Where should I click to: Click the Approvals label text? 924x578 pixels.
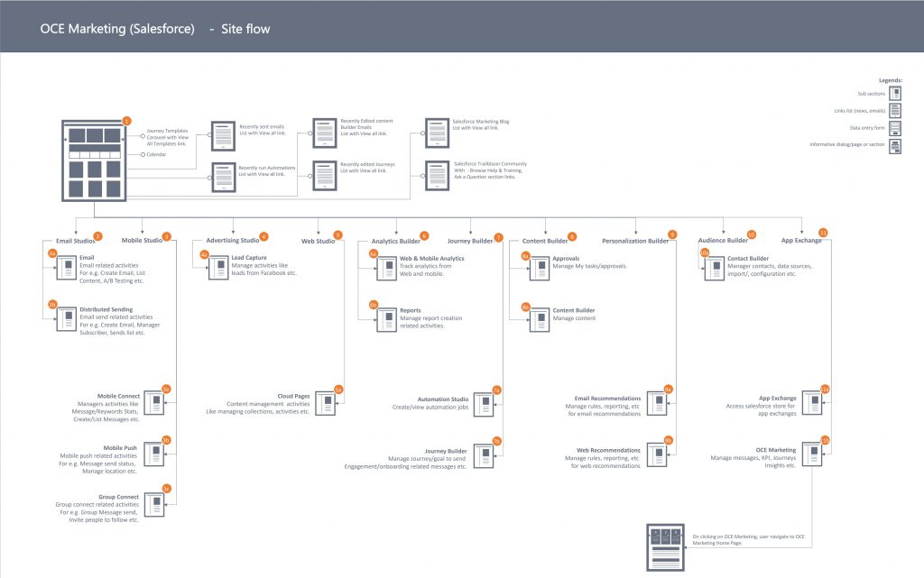(x=566, y=259)
